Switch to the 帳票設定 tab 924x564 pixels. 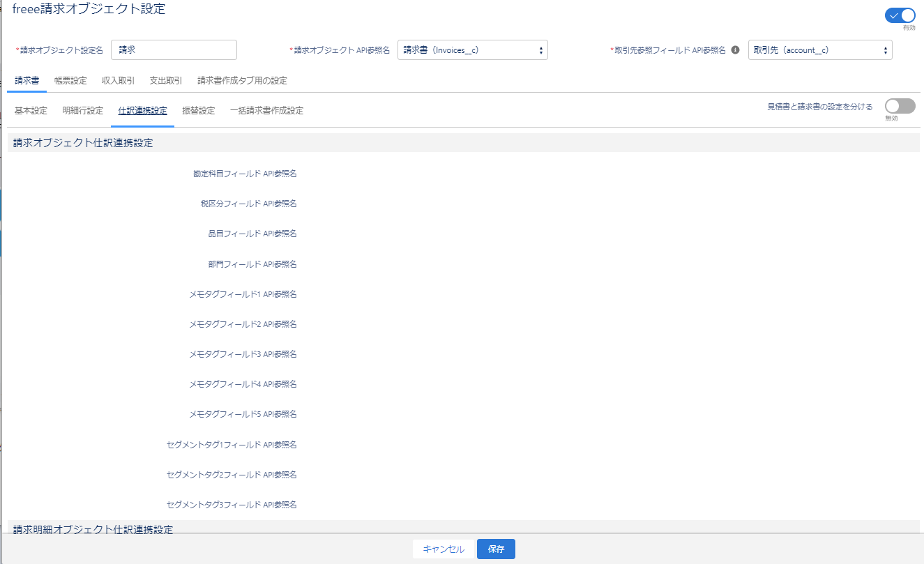[x=70, y=81]
